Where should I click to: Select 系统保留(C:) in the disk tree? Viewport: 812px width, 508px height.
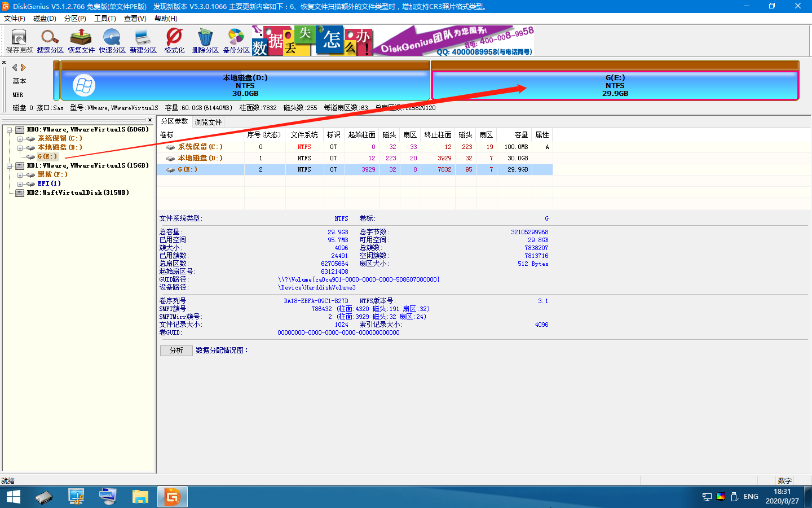(x=60, y=138)
